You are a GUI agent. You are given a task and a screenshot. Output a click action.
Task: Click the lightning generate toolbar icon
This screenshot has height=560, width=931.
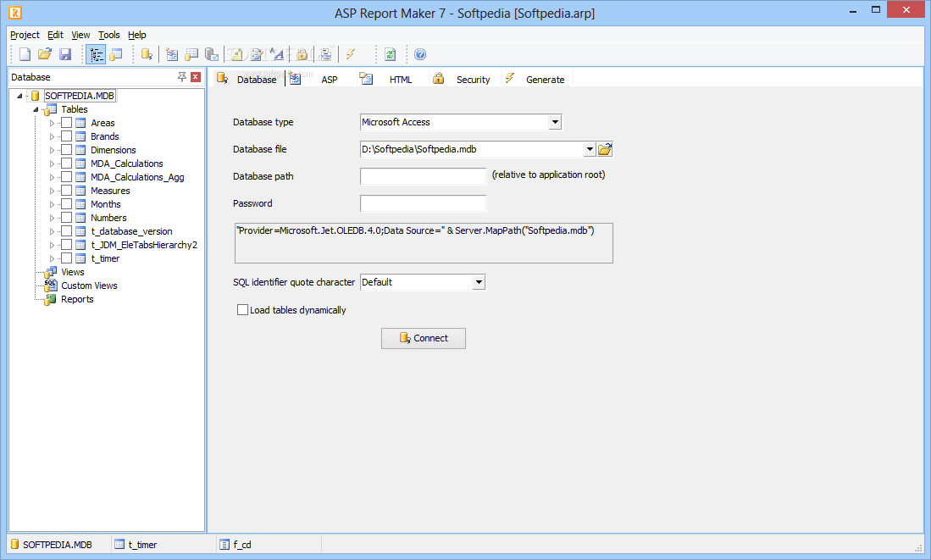pyautogui.click(x=351, y=54)
